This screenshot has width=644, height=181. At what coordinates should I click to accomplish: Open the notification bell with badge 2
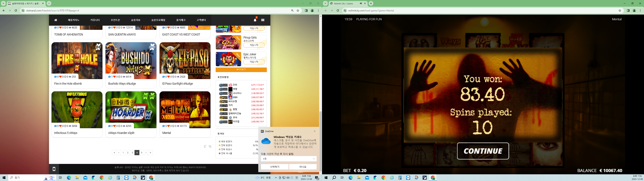coord(255,20)
